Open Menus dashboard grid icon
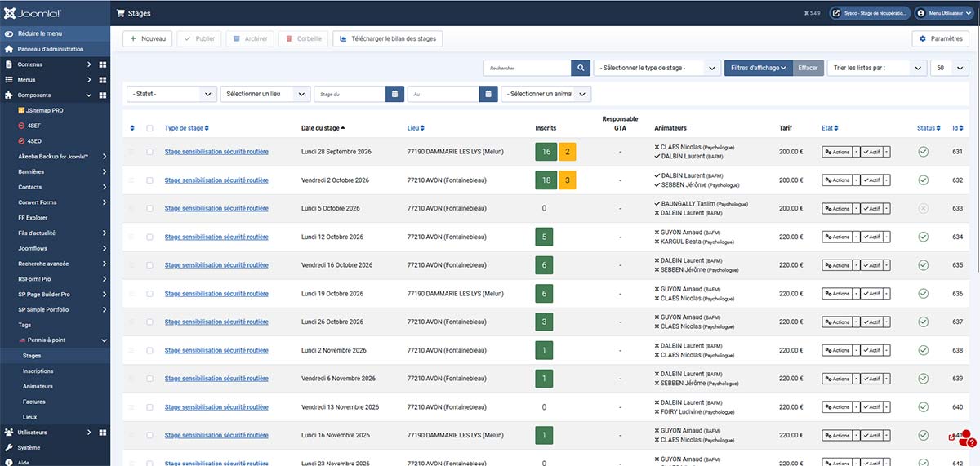 point(103,80)
